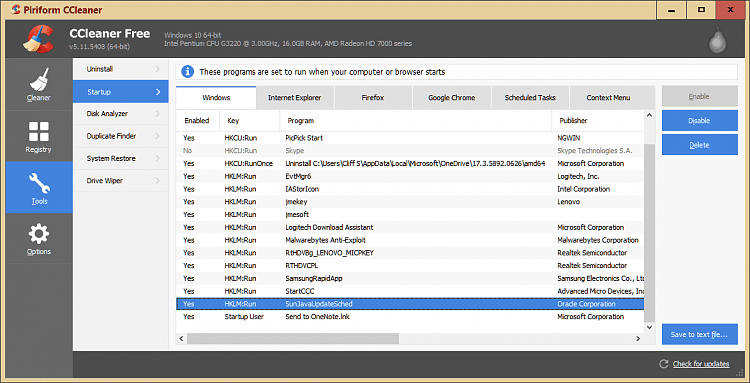Select the jmesoft entry
The width and height of the screenshot is (750, 383).
tap(410, 214)
